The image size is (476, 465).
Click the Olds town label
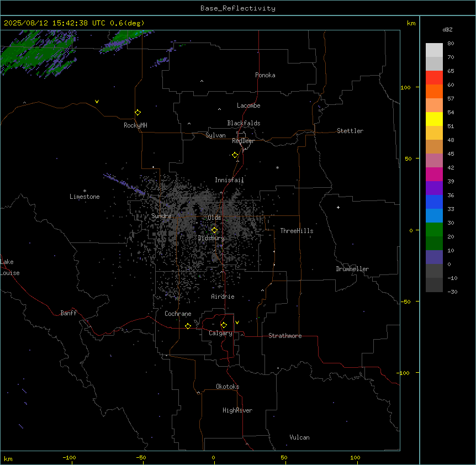(x=214, y=218)
